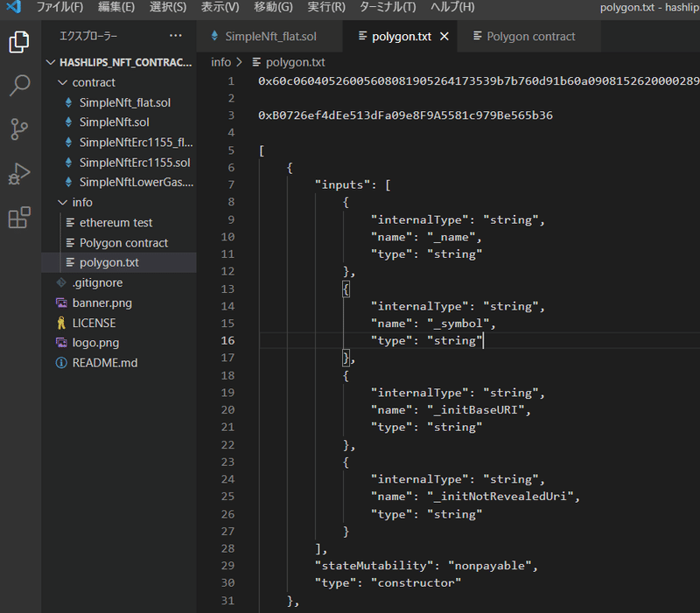The width and height of the screenshot is (700, 613).
Task: Click file icon in breadcrumb polygon.txt
Action: click(256, 62)
